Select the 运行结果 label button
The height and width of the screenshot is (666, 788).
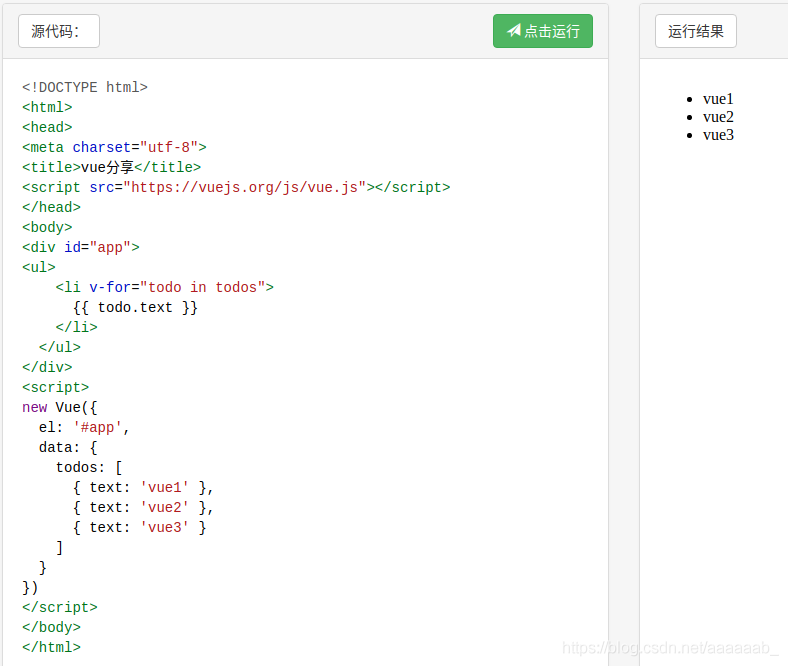695,31
